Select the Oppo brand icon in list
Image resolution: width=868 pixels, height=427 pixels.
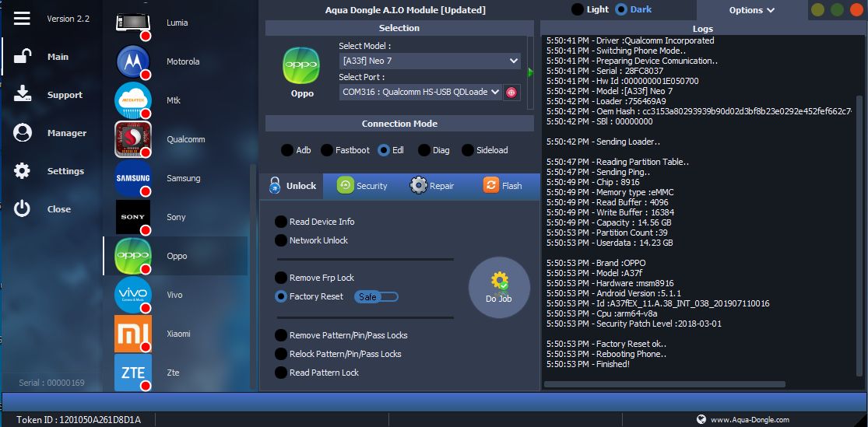tap(133, 256)
